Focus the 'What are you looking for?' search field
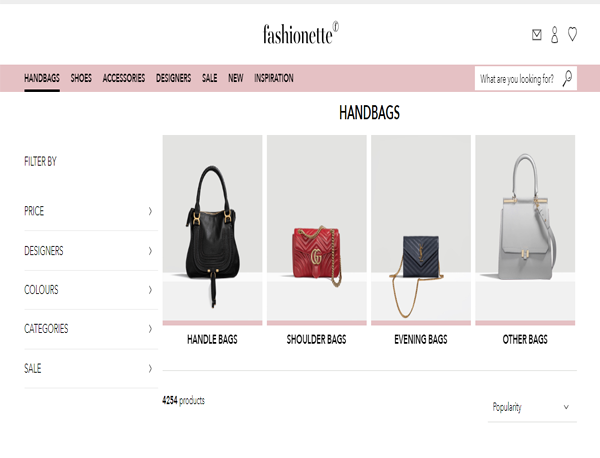 pyautogui.click(x=517, y=79)
